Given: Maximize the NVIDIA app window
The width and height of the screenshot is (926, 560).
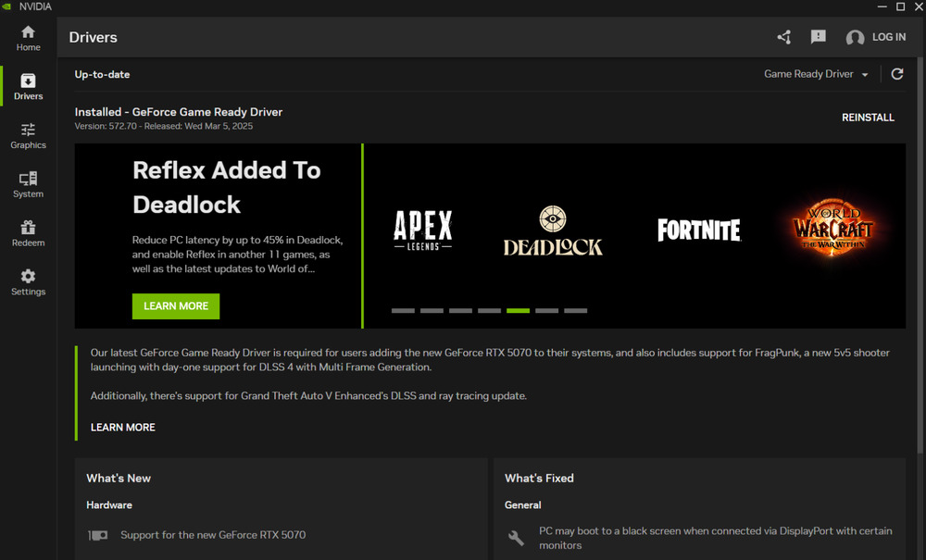Looking at the screenshot, I should 901,6.
